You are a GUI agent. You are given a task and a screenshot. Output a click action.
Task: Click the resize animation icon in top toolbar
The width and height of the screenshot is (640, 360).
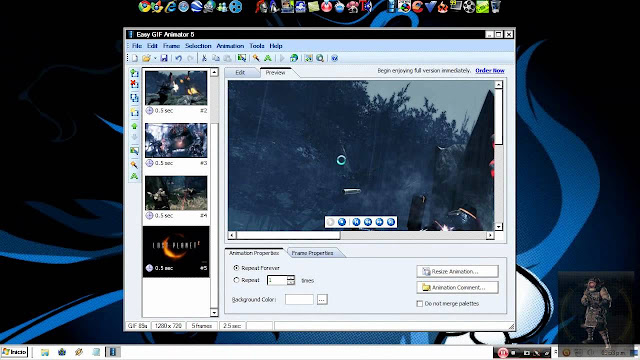click(309, 58)
